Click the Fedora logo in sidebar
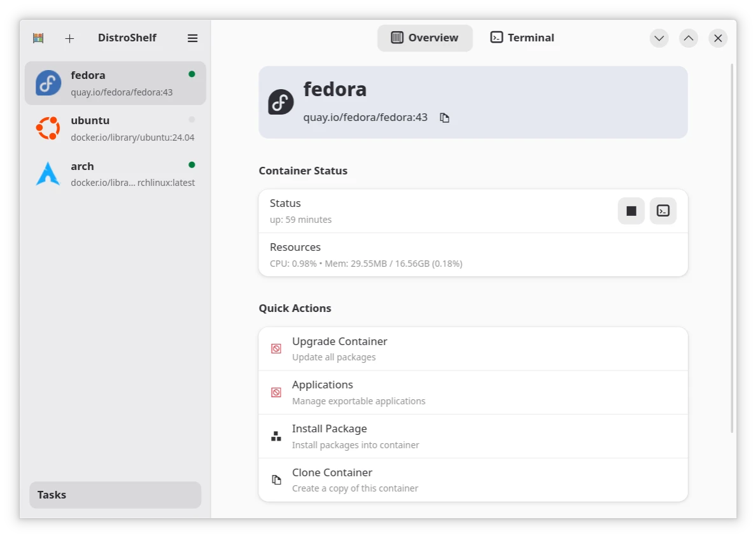Screen dimensions: 756x538 pyautogui.click(x=48, y=83)
